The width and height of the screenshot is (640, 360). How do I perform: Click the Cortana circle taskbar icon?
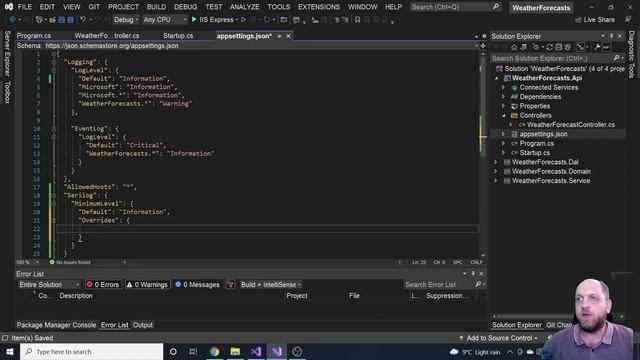[173, 351]
